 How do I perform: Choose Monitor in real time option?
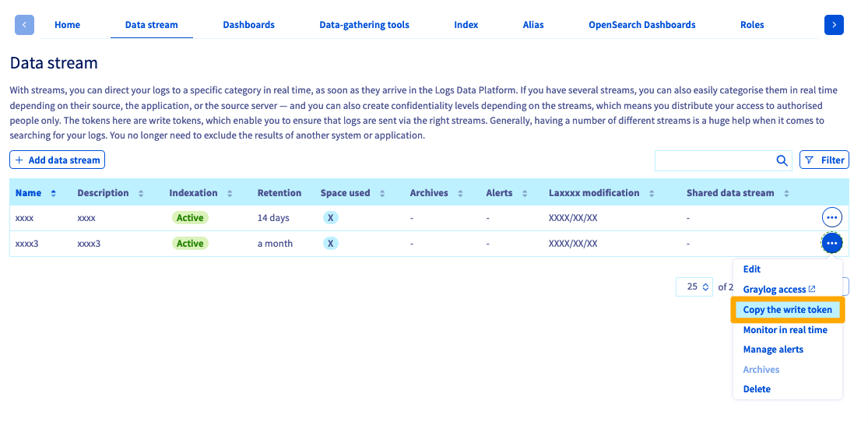click(x=785, y=330)
